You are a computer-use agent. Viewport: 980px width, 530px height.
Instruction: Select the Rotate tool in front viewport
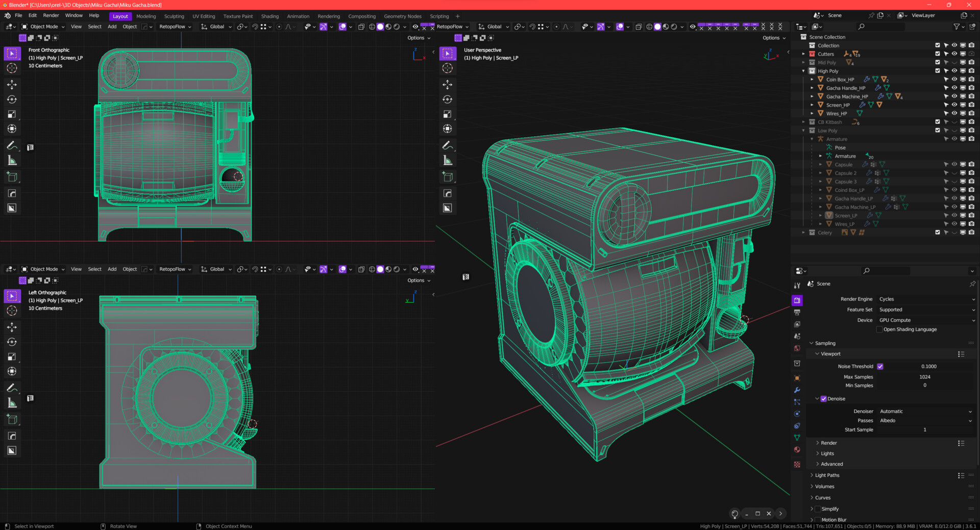click(12, 99)
